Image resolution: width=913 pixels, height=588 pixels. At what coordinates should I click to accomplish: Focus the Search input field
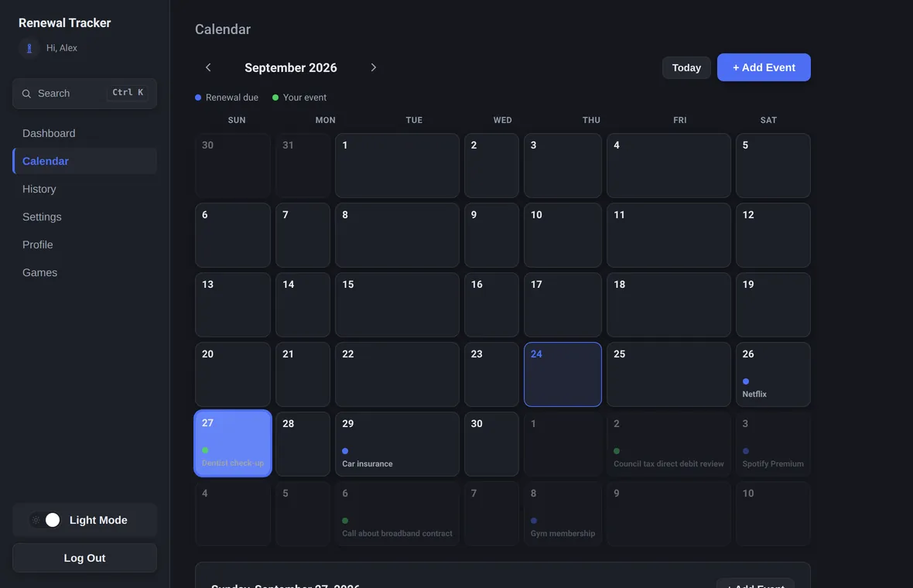84,94
